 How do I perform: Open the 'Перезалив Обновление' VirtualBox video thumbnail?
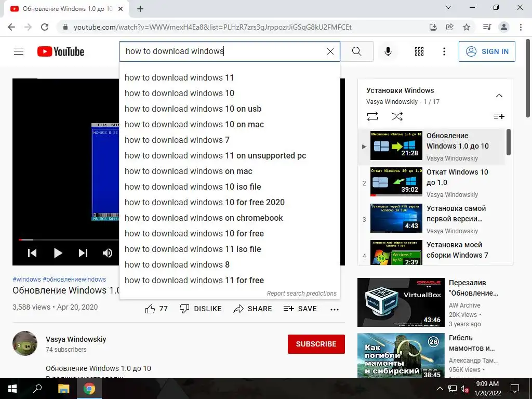pyautogui.click(x=401, y=302)
